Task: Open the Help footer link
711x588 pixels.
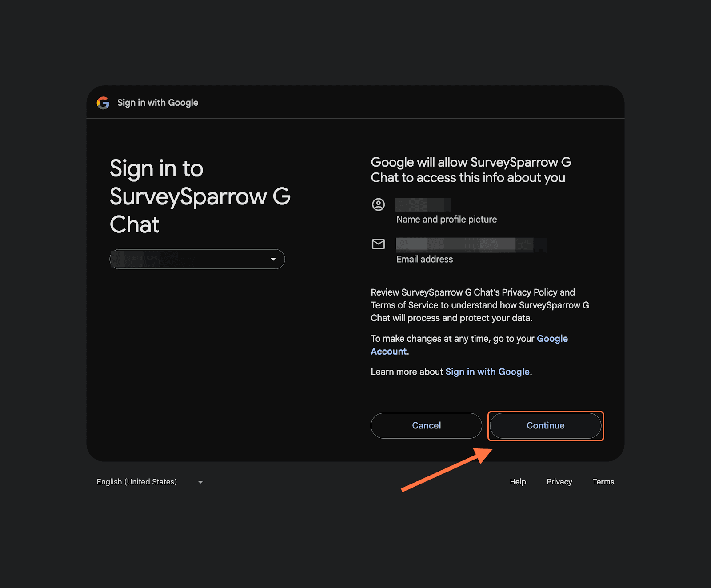Action: [518, 482]
